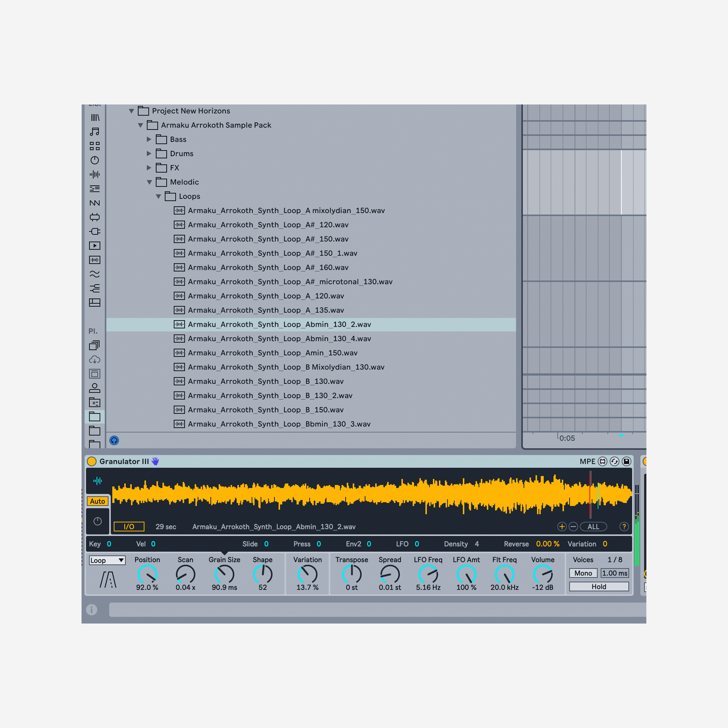Viewport: 728px width, 728px height.
Task: Expand the Bass folder
Action: click(x=149, y=139)
